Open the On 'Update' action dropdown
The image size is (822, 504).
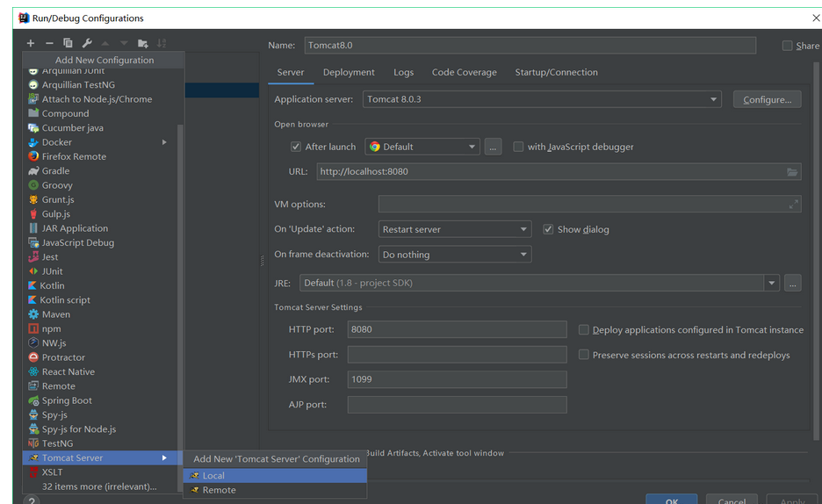455,229
